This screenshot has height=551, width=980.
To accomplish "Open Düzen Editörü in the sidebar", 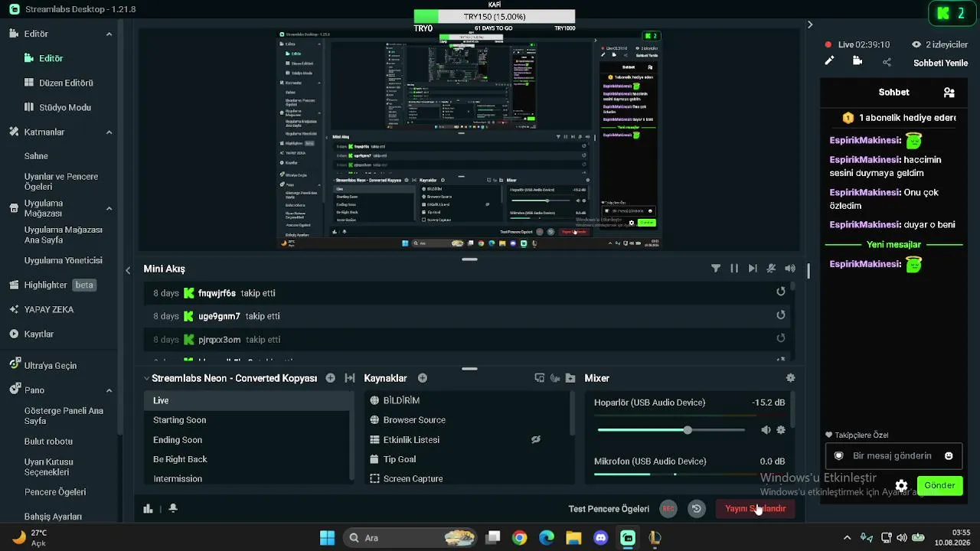I will (x=59, y=83).
